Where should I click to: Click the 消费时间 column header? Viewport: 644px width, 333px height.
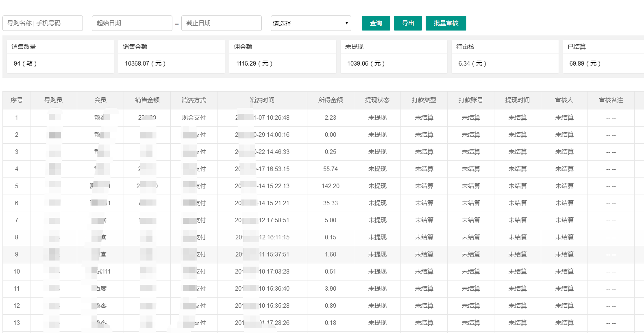tap(262, 100)
